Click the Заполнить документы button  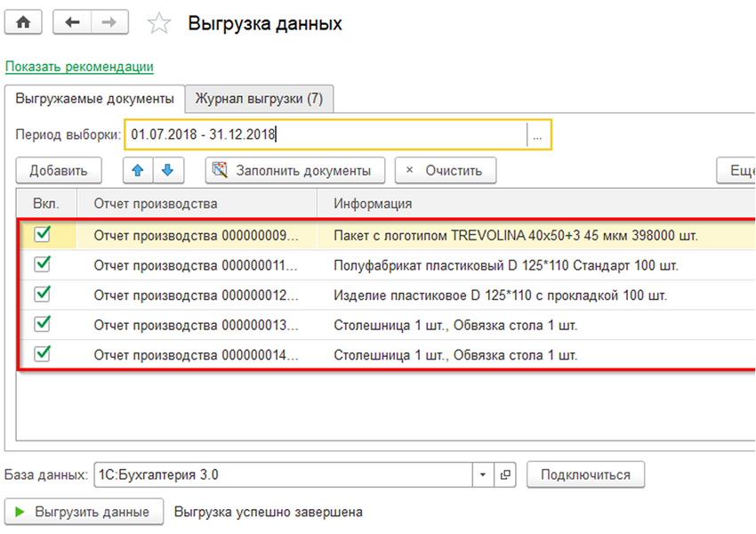click(294, 170)
